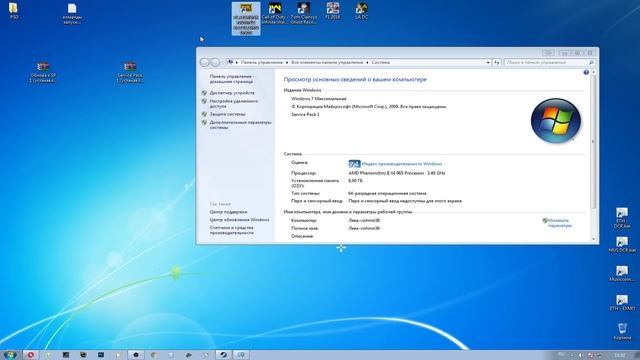Screen dimensions: 640x360
Task: Open 'Центр поддержки' link
Action: (x=228, y=212)
